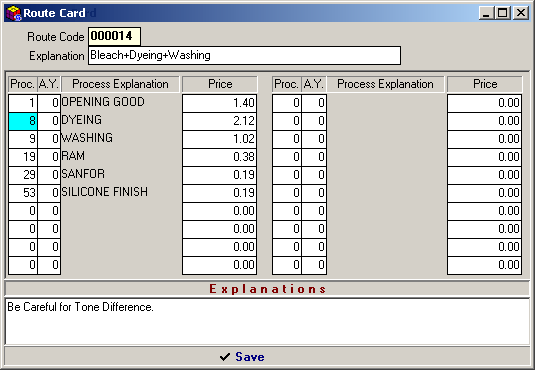Click the left Process Explanation column header

click(120, 84)
